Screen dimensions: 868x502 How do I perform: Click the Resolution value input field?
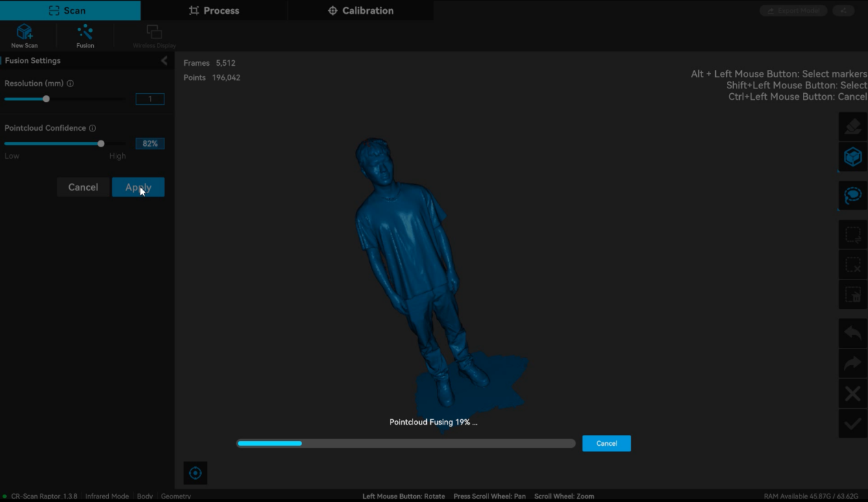click(x=150, y=99)
